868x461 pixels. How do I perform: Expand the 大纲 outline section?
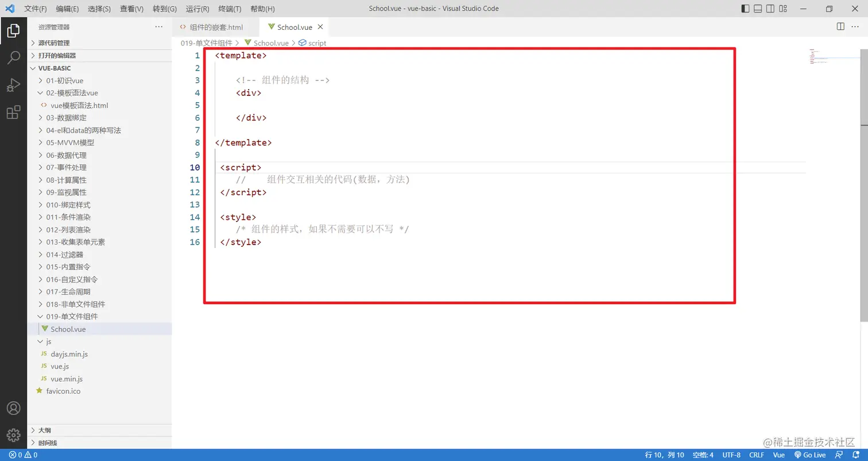[99, 430]
